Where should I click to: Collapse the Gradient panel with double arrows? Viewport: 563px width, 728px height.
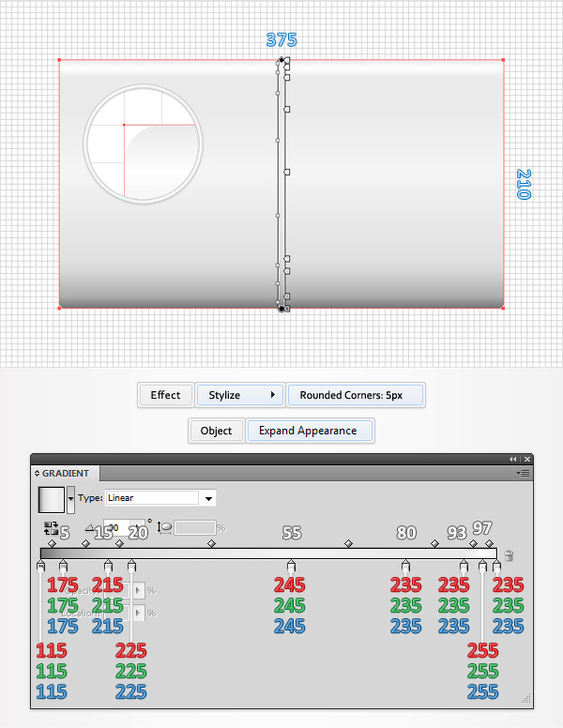(513, 459)
